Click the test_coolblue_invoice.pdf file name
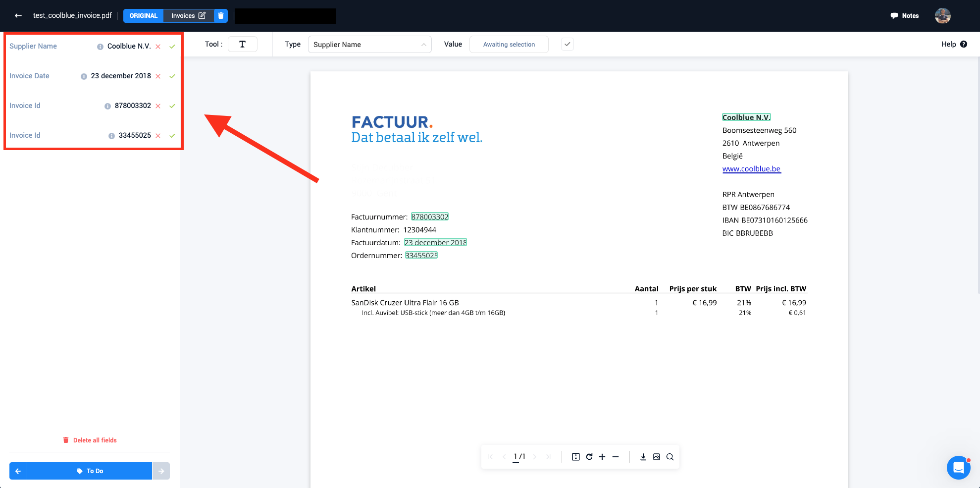Viewport: 980px width, 488px height. [72, 15]
